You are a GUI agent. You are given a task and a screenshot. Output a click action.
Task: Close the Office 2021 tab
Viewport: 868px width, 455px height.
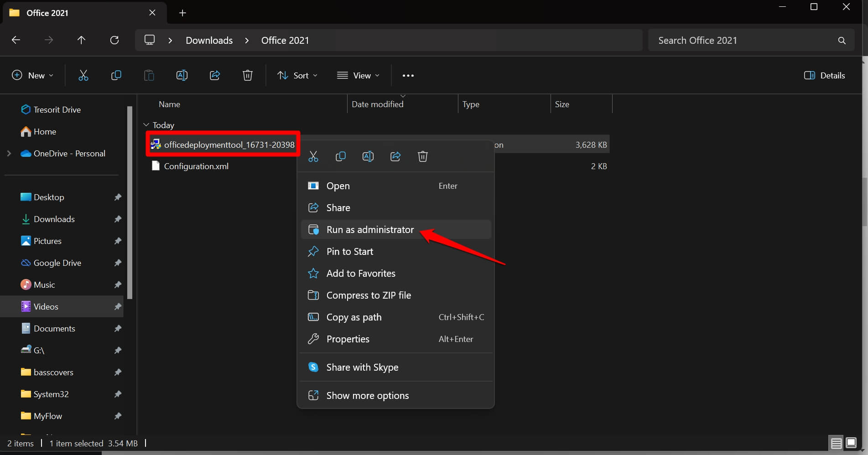[152, 13]
